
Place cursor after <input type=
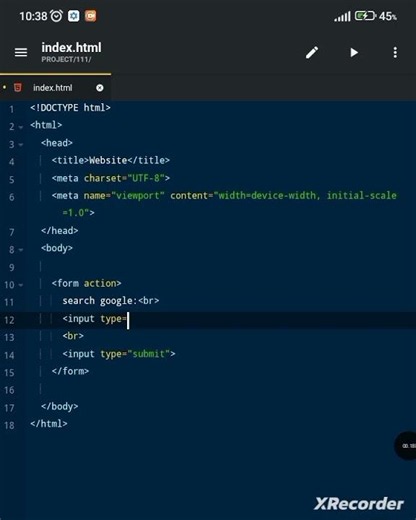click(x=128, y=319)
